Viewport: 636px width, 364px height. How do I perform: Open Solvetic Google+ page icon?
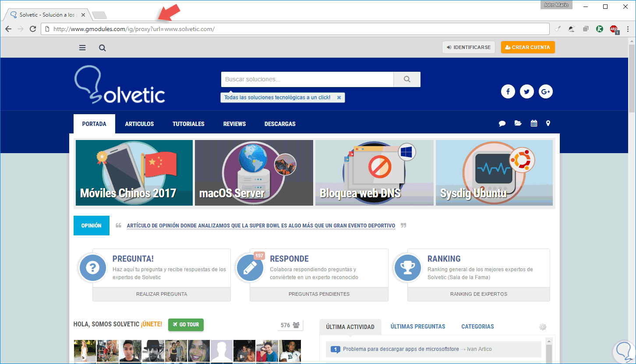(546, 91)
